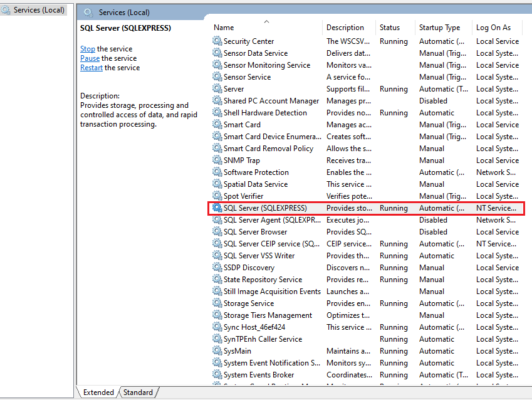The height and width of the screenshot is (400, 532).
Task: Click the SNMP Trap service icon
Action: click(x=216, y=160)
